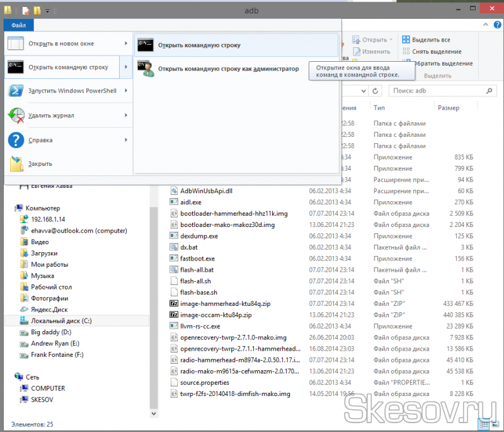Click the Удалить журнал icon

16,115
